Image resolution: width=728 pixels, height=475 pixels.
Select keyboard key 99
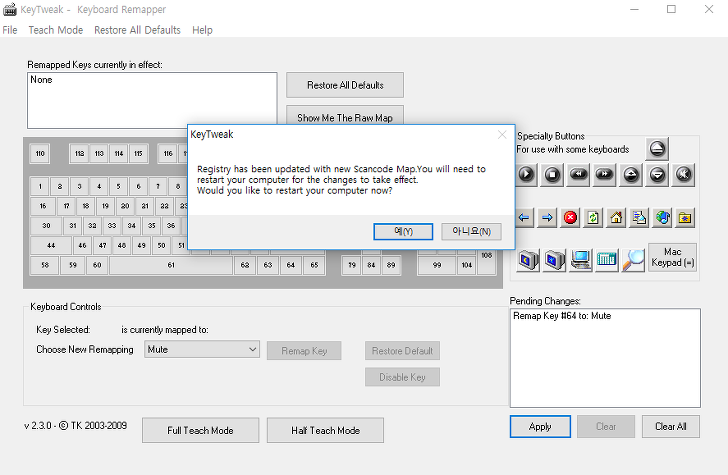click(437, 265)
